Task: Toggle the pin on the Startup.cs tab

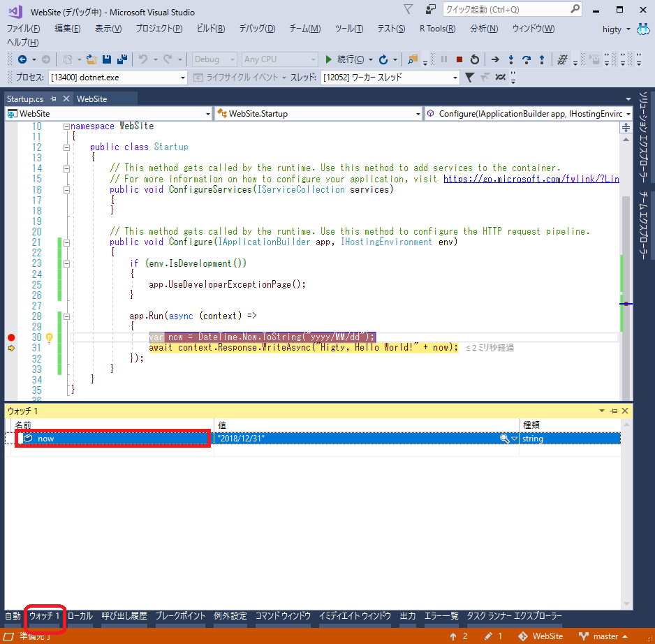Action: pos(54,99)
